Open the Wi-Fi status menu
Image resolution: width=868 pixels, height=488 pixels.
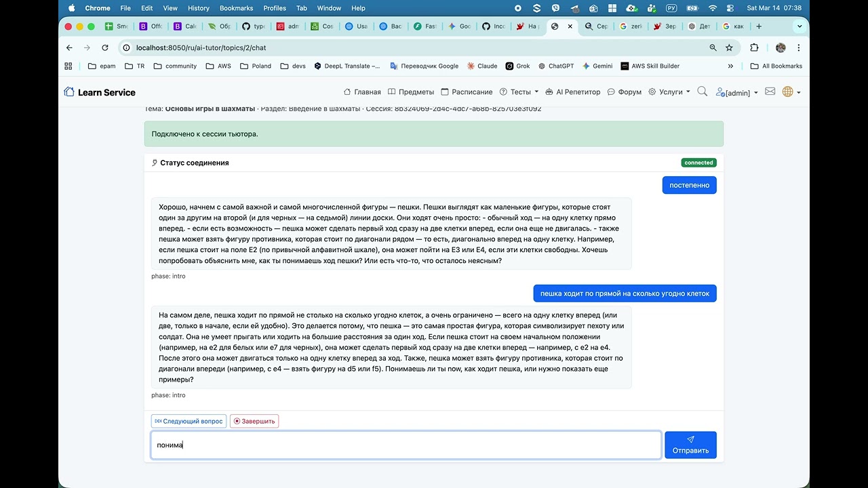[x=713, y=8]
